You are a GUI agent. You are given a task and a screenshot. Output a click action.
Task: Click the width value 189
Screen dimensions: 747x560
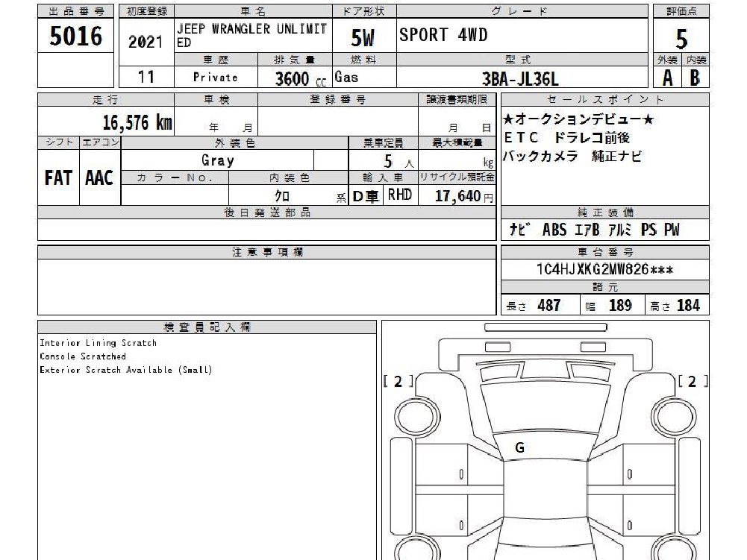click(620, 305)
